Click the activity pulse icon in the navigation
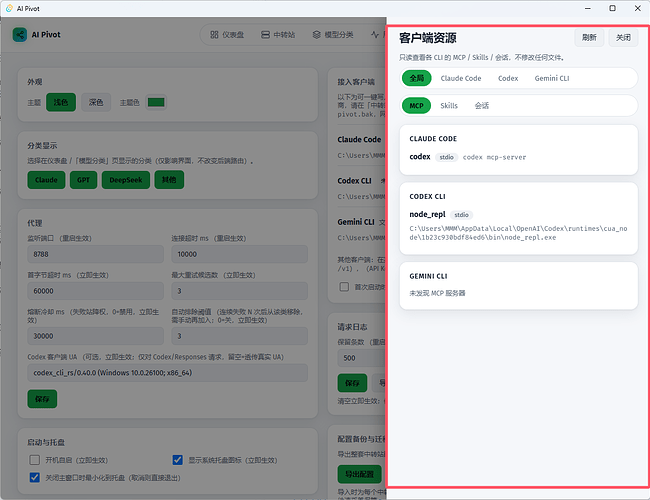650x500 pixels. pos(375,35)
